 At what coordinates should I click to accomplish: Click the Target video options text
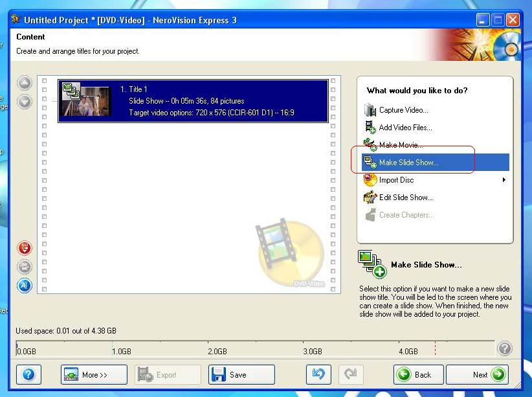(212, 113)
